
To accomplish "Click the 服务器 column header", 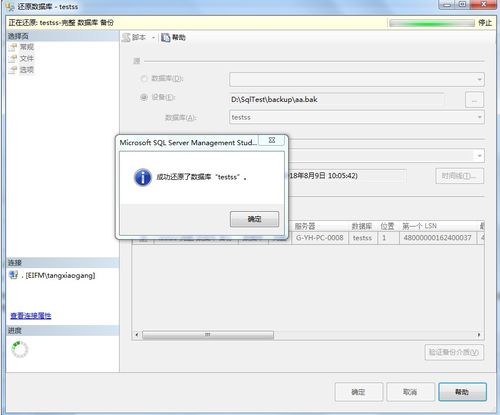I will tap(320, 226).
